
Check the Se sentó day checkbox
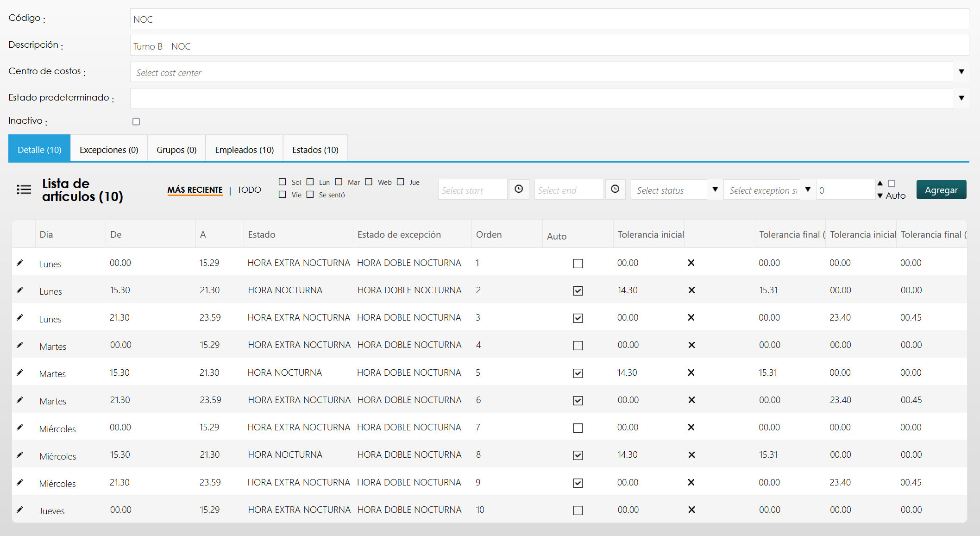310,194
